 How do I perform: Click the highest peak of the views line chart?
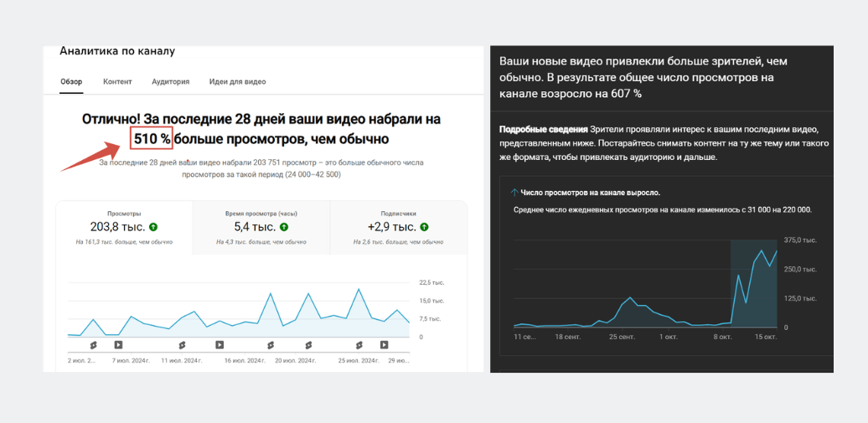[359, 289]
